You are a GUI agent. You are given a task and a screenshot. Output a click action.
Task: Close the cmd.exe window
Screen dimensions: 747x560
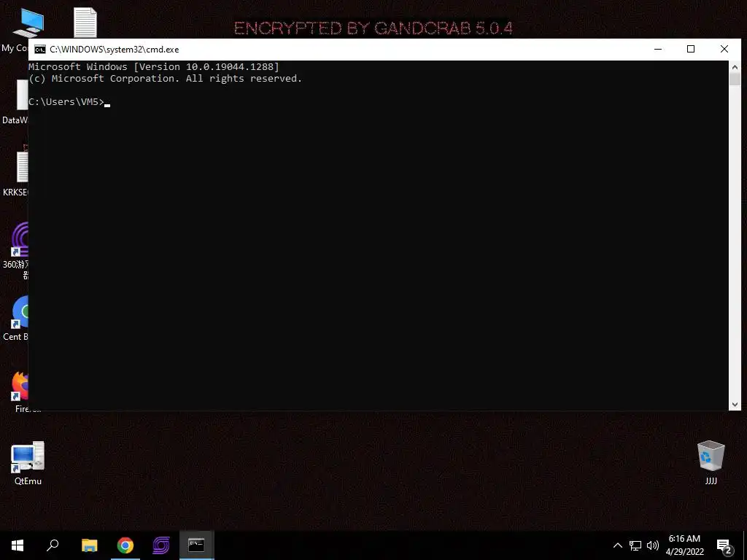pyautogui.click(x=724, y=49)
